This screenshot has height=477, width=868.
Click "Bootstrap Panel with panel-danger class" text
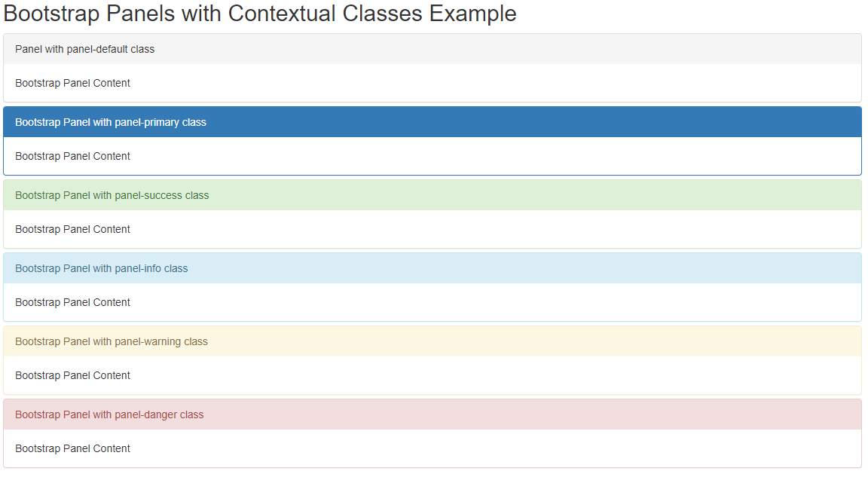109,414
